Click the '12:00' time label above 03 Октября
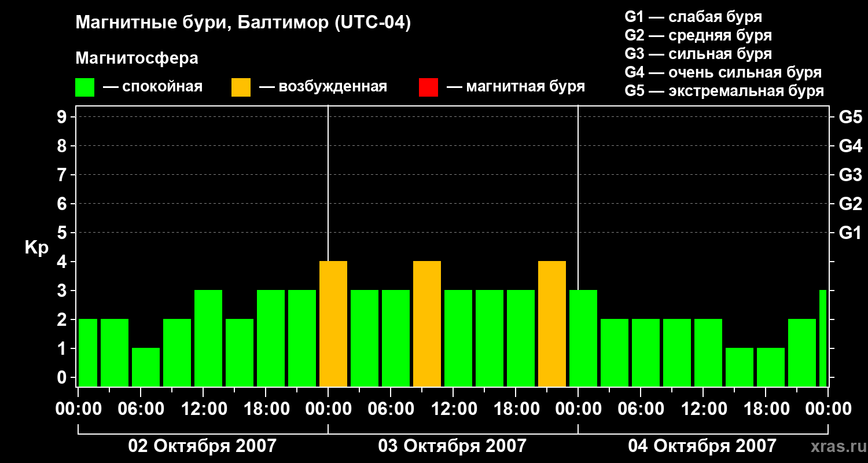This screenshot has width=868, height=463. pos(453,409)
